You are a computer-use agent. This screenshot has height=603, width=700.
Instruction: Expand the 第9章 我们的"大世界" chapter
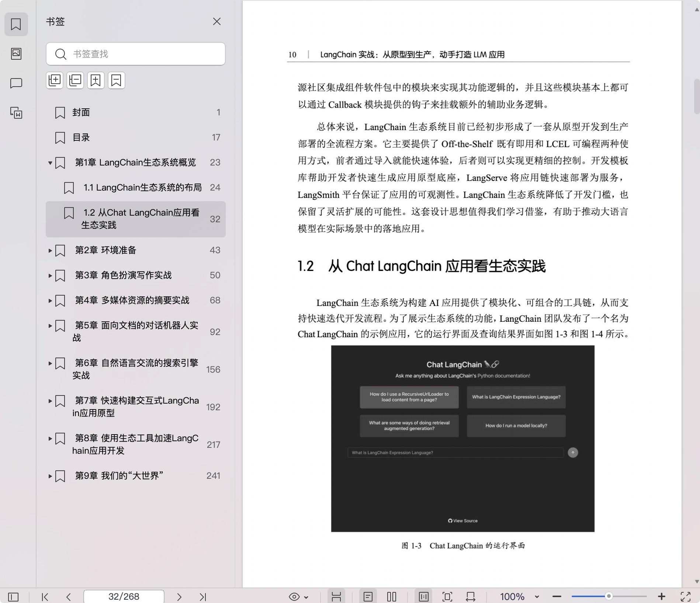click(50, 476)
